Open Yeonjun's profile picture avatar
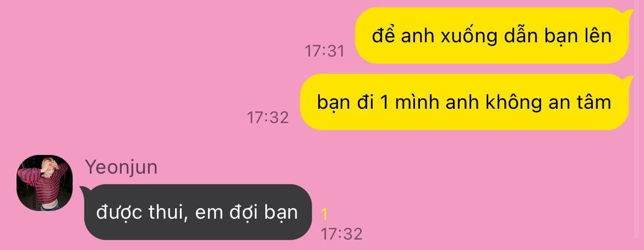The image size is (644, 250). (45, 183)
